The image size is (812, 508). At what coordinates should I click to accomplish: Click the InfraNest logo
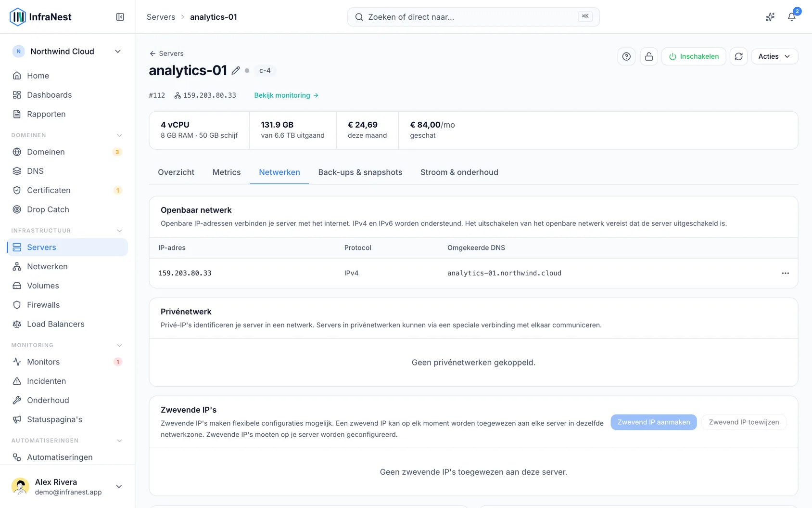40,17
